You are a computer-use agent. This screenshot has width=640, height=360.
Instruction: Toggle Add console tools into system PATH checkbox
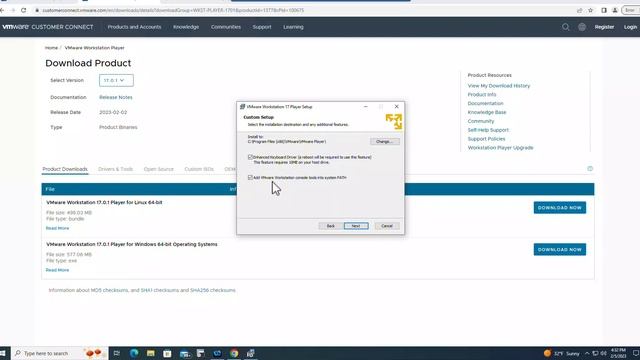click(x=250, y=178)
